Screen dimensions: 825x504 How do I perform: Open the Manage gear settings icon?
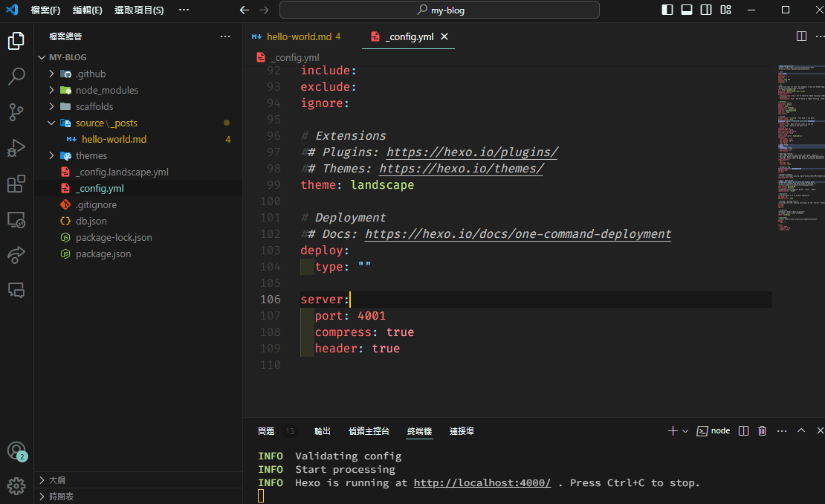(16, 486)
